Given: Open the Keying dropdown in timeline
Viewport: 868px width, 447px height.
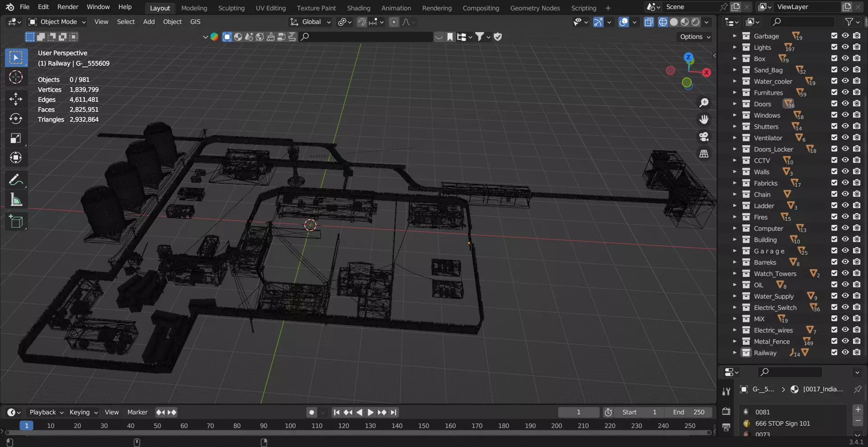Looking at the screenshot, I should [83, 412].
